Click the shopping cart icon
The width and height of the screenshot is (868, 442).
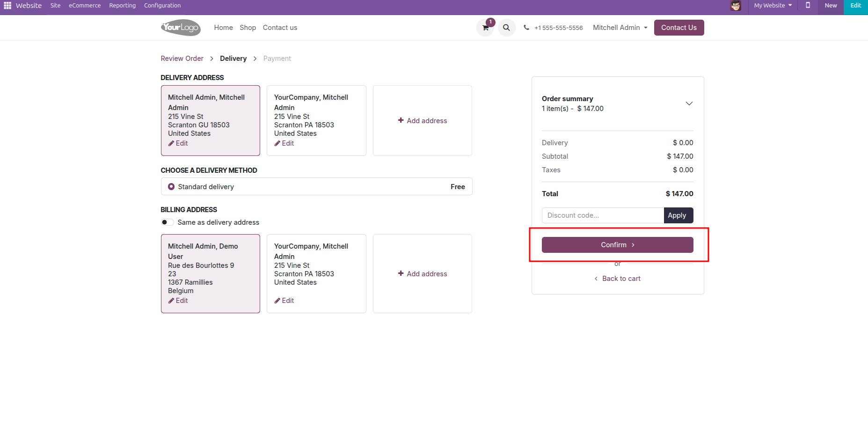click(485, 28)
